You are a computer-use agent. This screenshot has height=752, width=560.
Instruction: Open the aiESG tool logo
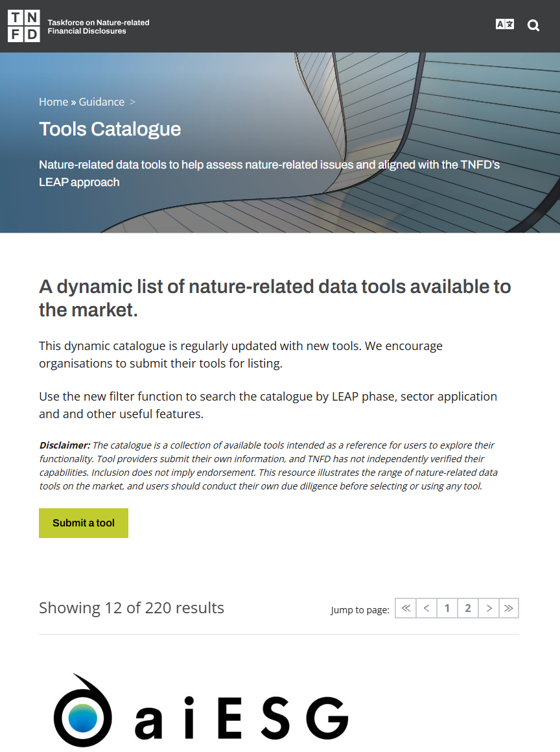click(200, 711)
